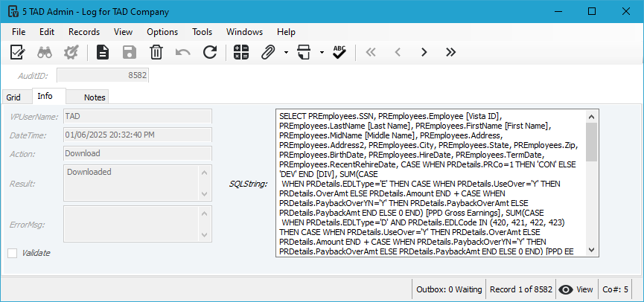Create a new record with document icon
The width and height of the screenshot is (644, 302).
pyautogui.click(x=103, y=52)
